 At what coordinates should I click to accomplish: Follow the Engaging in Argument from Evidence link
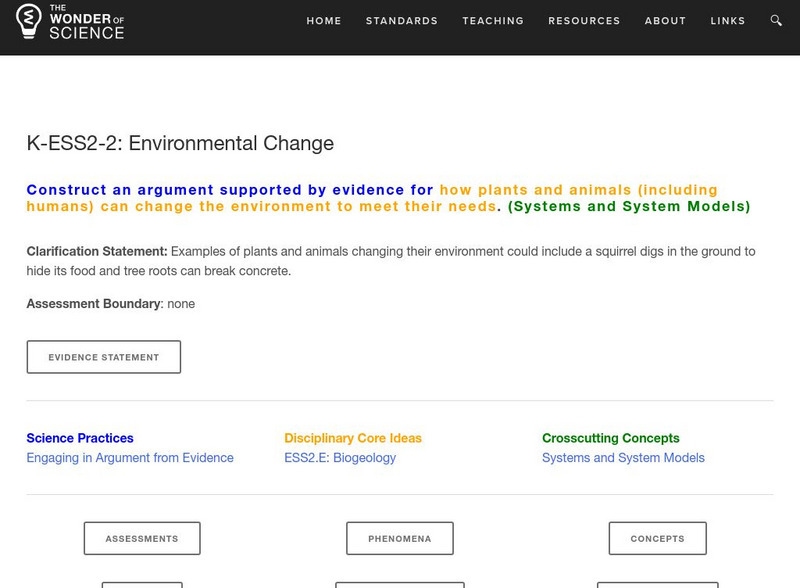[x=130, y=458]
